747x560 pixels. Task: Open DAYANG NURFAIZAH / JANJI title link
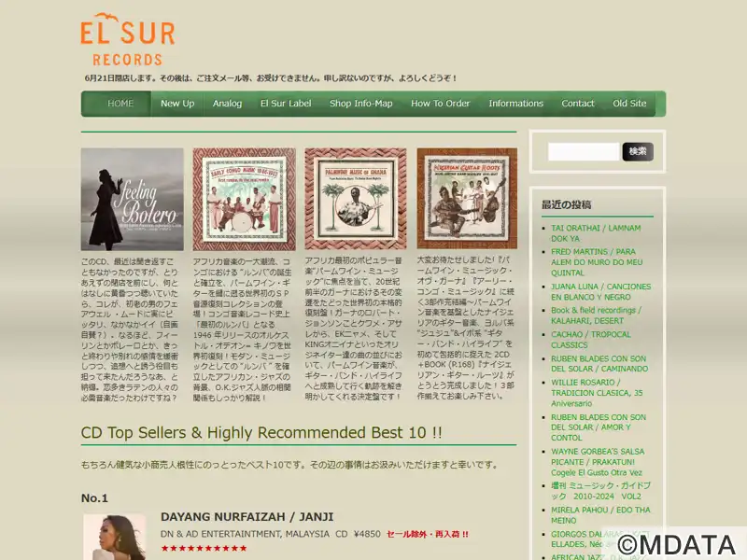[x=247, y=517]
